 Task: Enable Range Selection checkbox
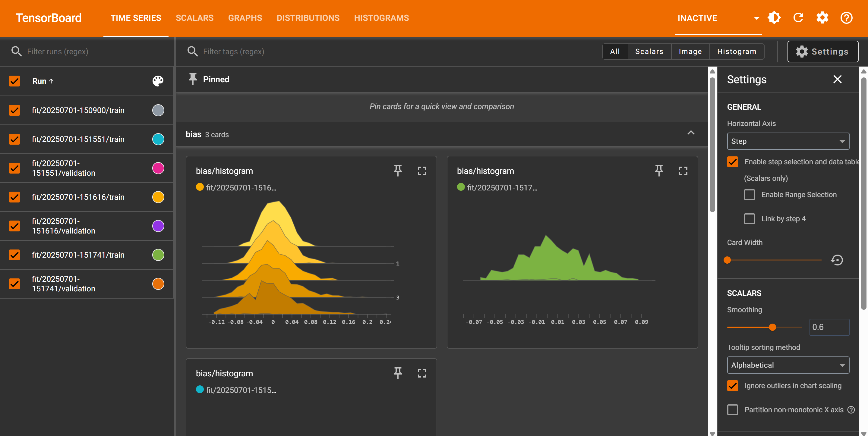(750, 195)
